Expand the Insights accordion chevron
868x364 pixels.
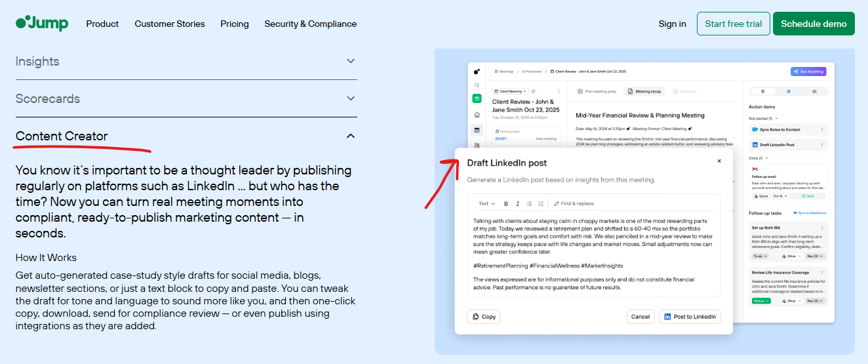coord(351,61)
